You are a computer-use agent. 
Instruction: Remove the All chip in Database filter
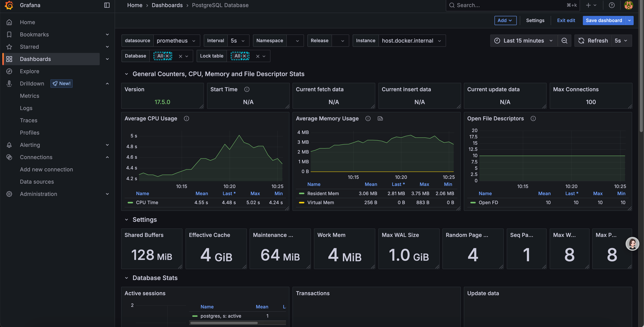coord(167,56)
